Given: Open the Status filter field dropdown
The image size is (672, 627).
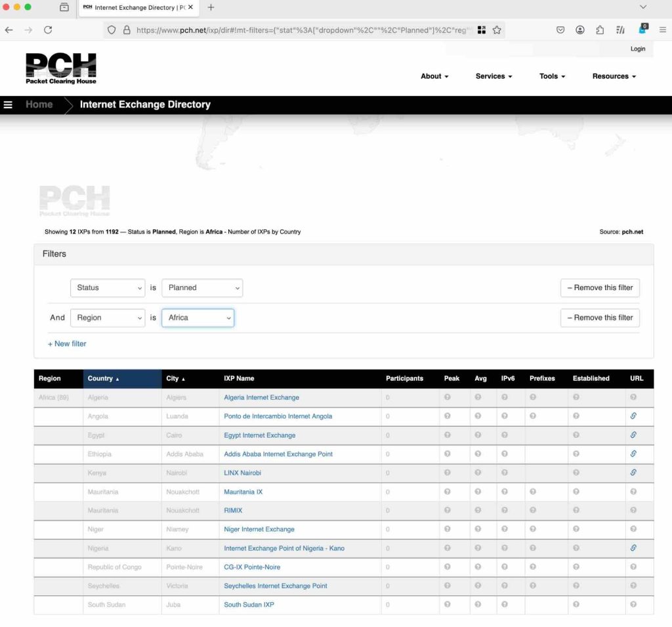Looking at the screenshot, I should tap(108, 288).
